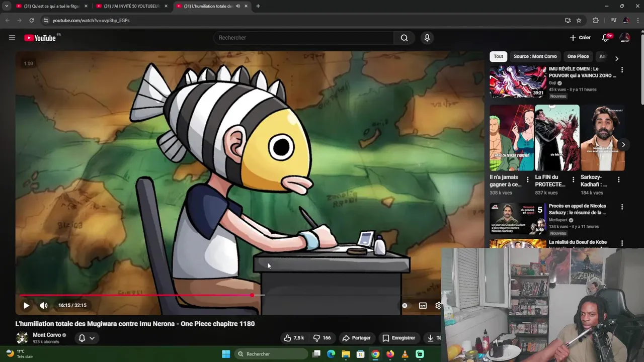Open Procès en appel Sarkozy thumbnail
The image size is (644, 362).
click(x=518, y=219)
